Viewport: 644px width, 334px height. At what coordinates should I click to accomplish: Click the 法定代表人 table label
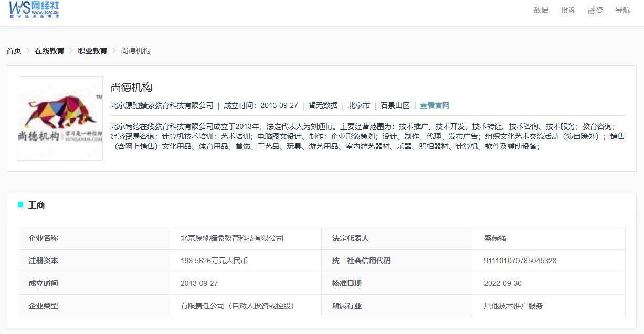pos(351,238)
